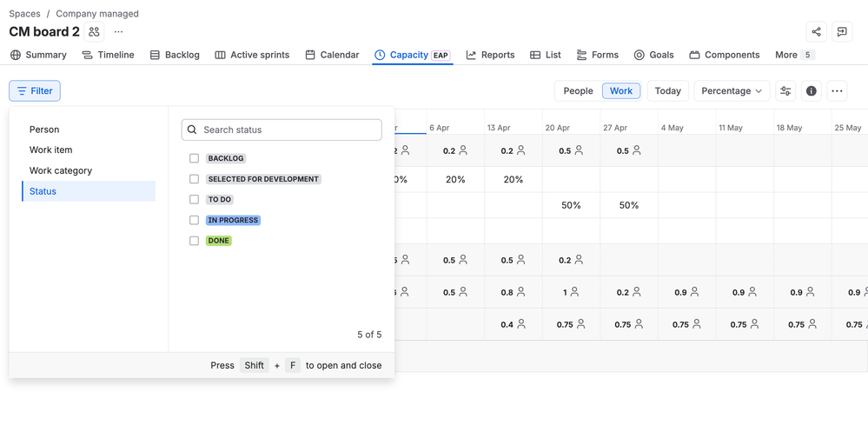Open Summary tab

pos(38,55)
